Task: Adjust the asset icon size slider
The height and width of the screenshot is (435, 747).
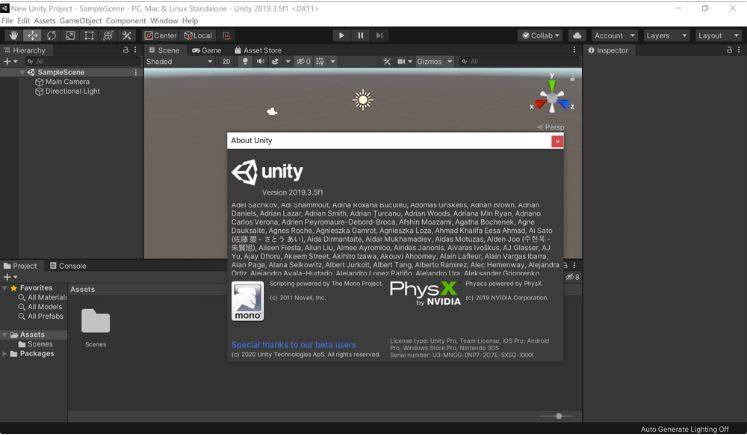Action: [558, 416]
